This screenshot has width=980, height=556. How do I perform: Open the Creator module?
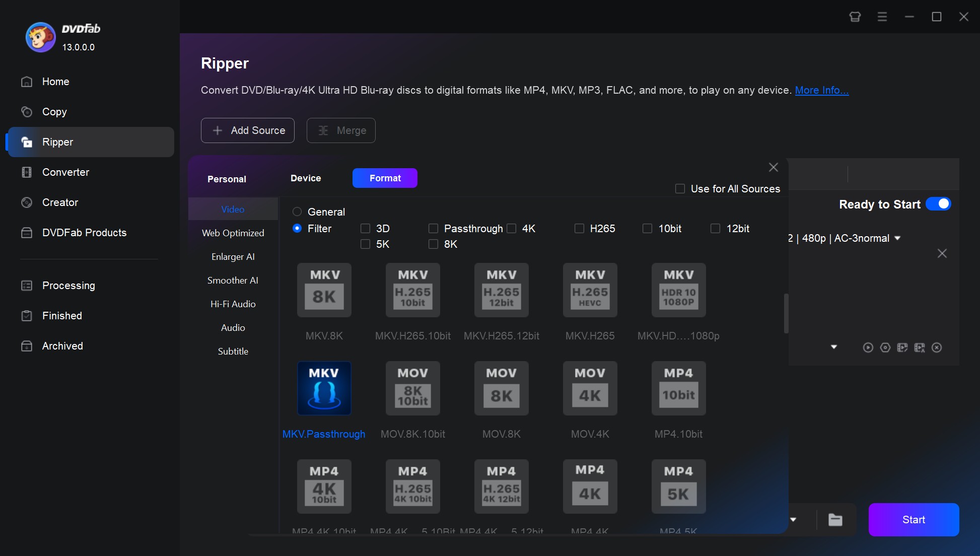(x=91, y=202)
